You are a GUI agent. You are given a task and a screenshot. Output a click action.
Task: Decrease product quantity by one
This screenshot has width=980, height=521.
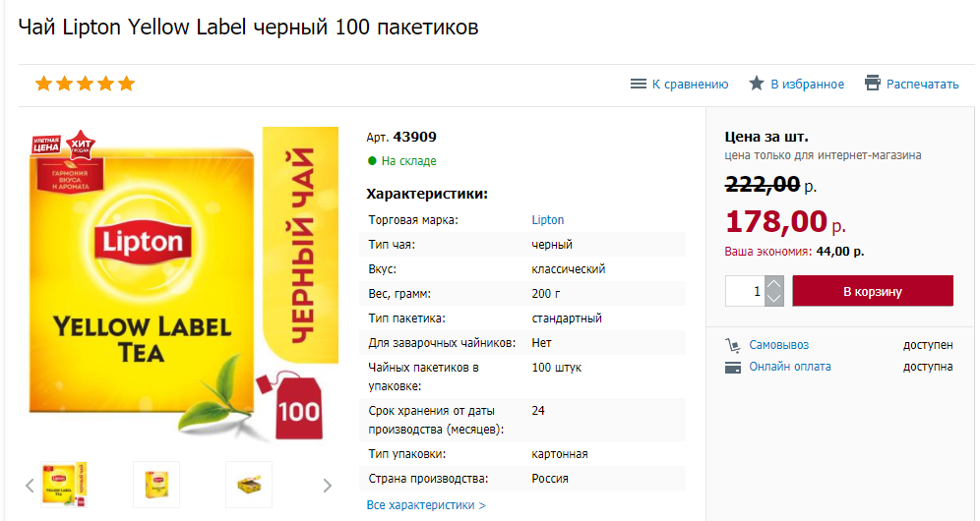pos(774,298)
